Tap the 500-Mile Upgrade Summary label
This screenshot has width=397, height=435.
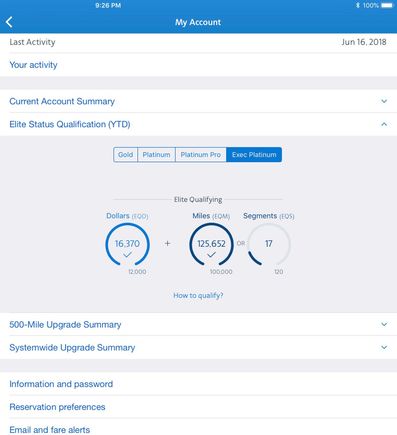(x=65, y=324)
